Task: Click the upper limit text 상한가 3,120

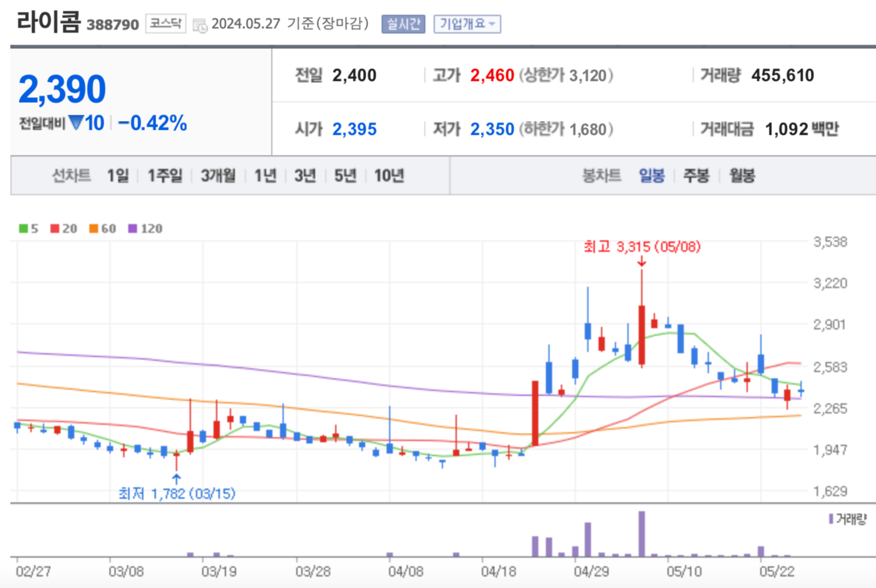Action: pyautogui.click(x=566, y=76)
